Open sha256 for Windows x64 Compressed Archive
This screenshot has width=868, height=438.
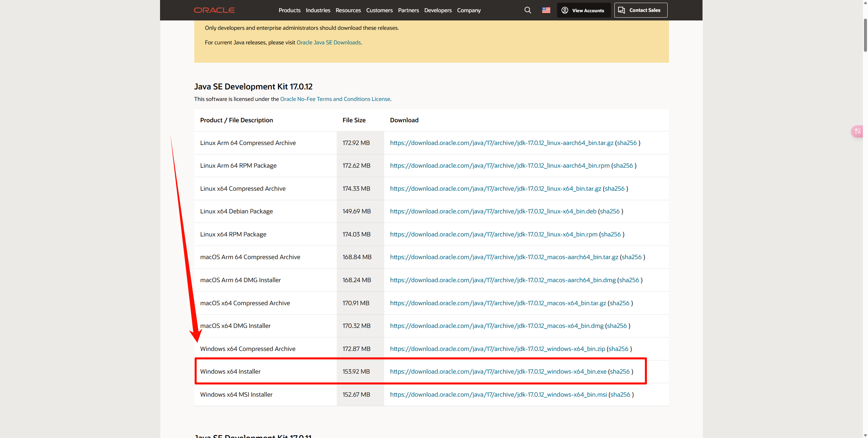618,349
